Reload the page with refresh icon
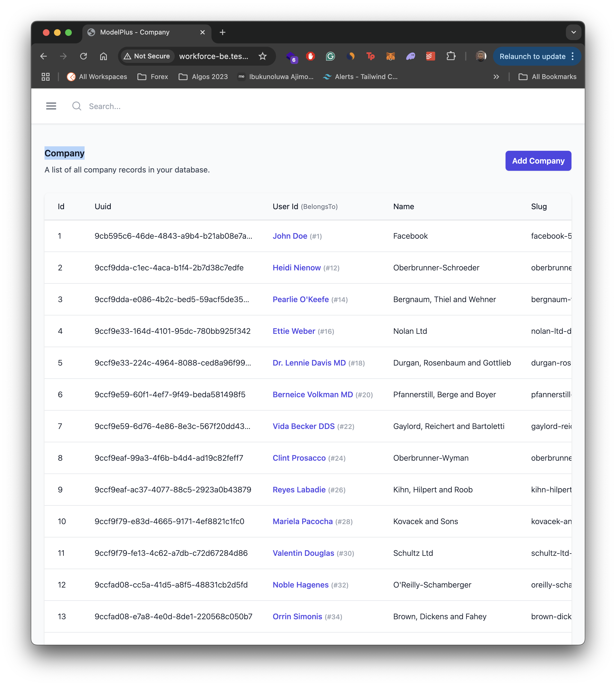 click(83, 56)
